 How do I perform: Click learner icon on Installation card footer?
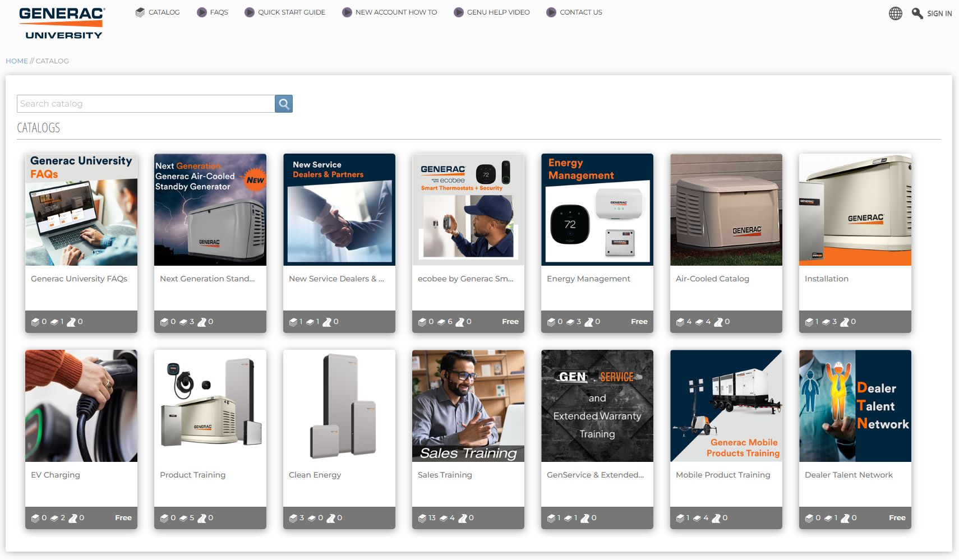pos(845,322)
